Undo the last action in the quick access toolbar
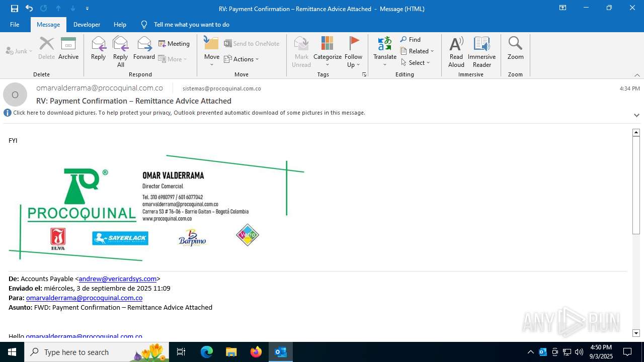The image size is (644, 362). [29, 9]
